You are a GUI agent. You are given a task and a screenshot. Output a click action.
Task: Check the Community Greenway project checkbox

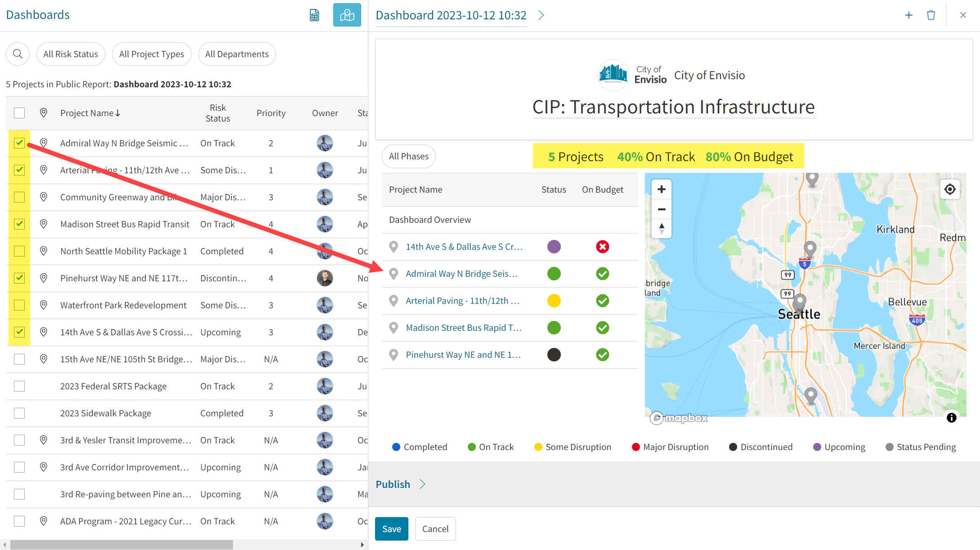pyautogui.click(x=19, y=197)
